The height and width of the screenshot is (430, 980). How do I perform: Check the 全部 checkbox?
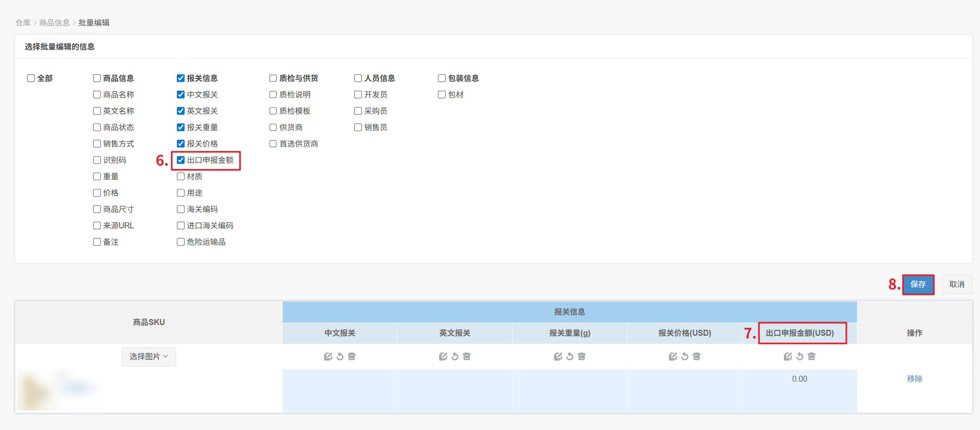(31, 78)
